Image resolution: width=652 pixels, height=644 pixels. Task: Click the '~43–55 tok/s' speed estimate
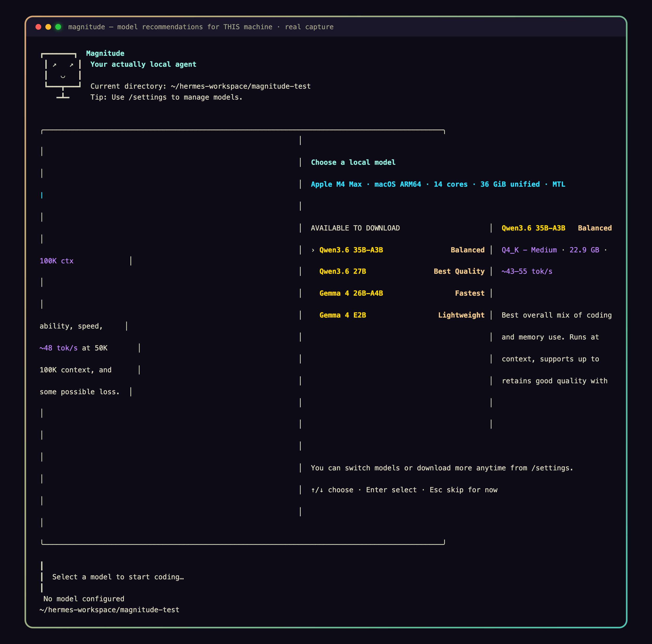(x=527, y=272)
